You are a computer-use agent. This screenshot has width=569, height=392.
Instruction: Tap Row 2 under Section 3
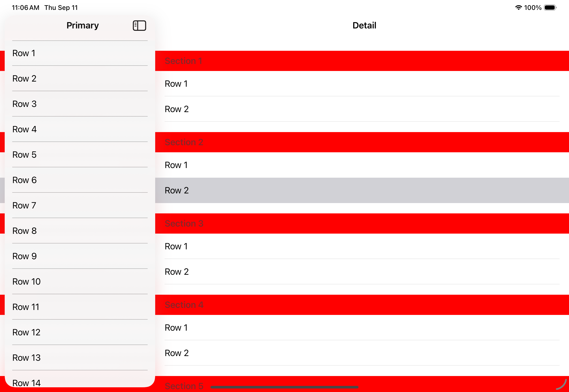click(x=362, y=272)
